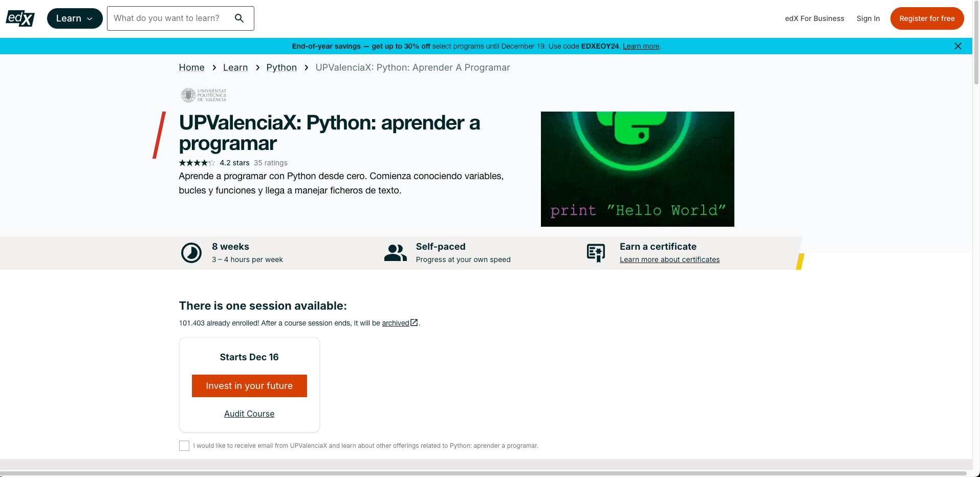Viewport: 980px width, 477px height.
Task: Click the star rating icons
Action: coord(197,163)
